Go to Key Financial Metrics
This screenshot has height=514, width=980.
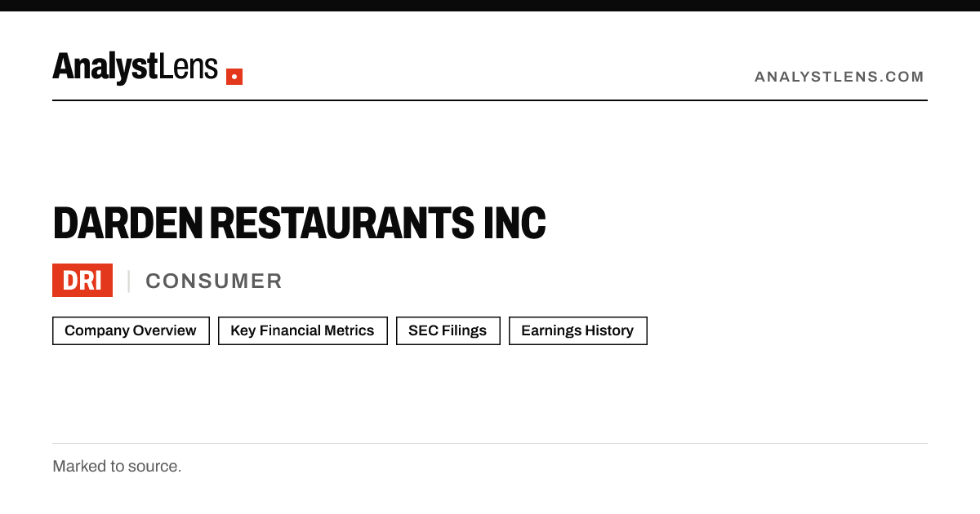(x=302, y=330)
